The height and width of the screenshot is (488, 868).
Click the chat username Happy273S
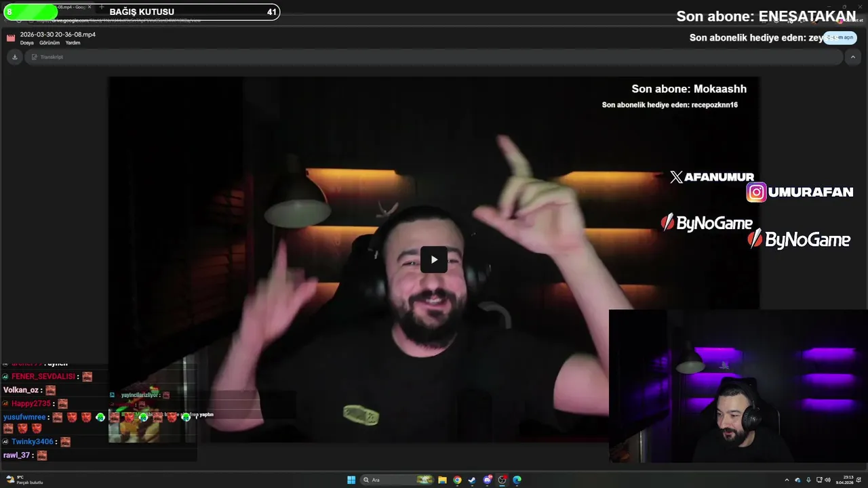click(x=31, y=403)
